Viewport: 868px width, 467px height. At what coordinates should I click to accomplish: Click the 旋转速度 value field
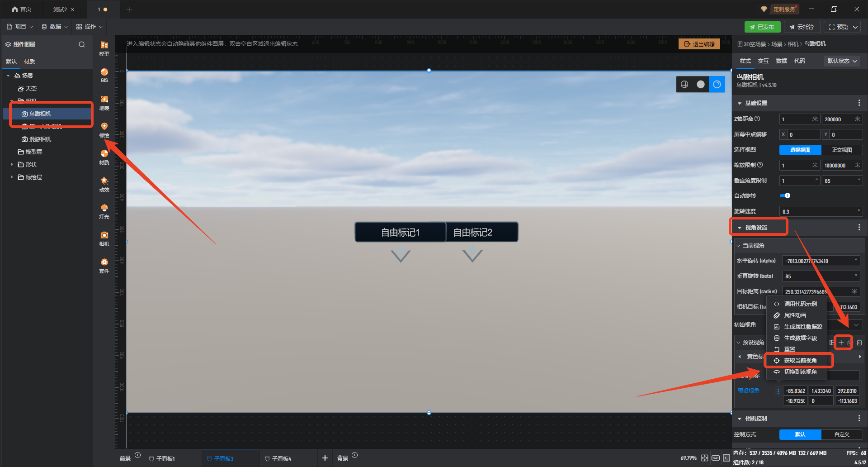pos(819,211)
